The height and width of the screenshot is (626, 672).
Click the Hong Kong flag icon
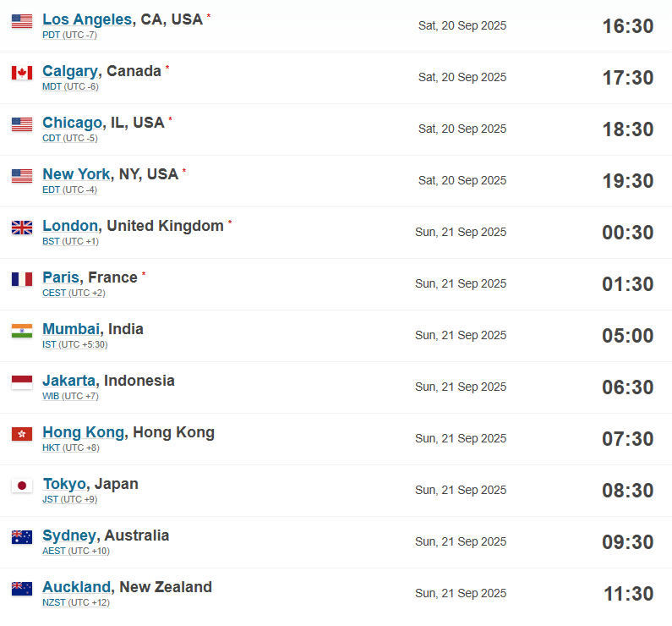(22, 434)
